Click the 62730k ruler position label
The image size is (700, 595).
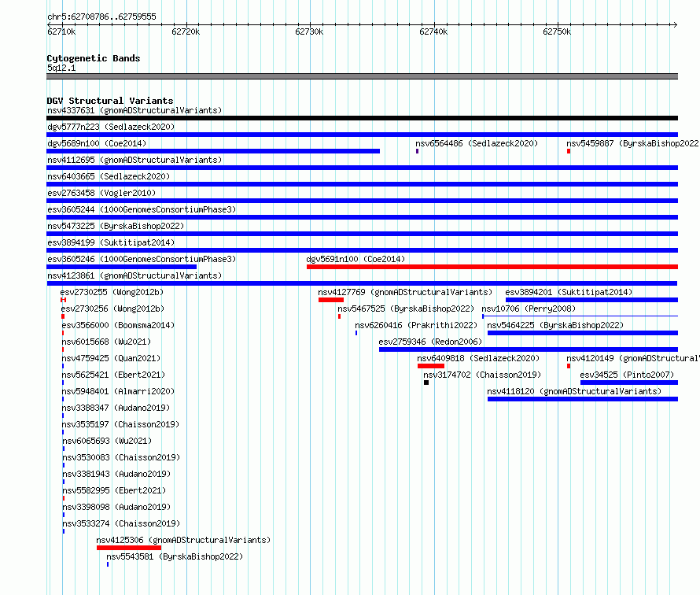click(309, 31)
